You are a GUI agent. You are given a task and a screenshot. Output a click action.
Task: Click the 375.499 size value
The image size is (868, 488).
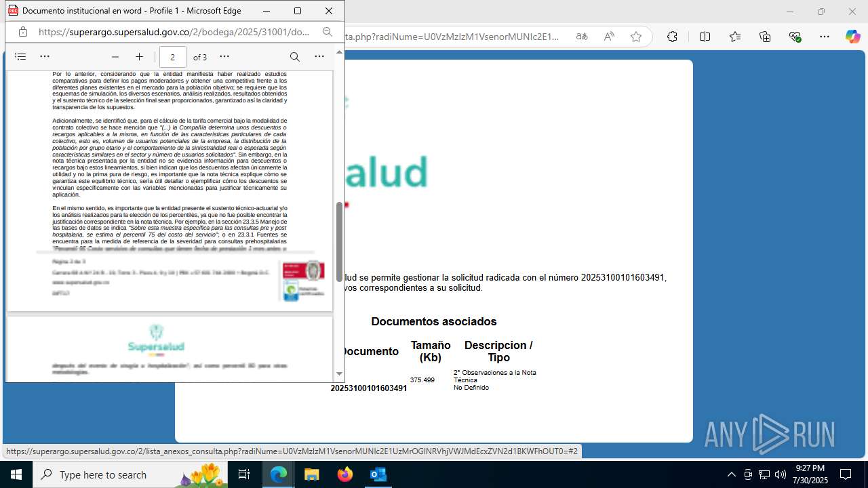pyautogui.click(x=422, y=380)
